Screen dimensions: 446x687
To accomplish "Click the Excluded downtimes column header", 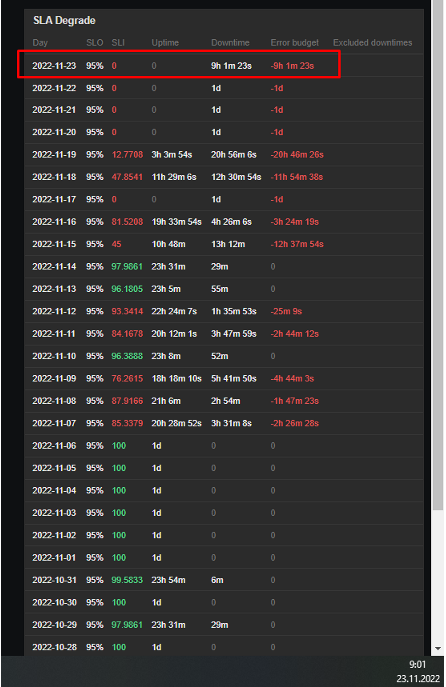I will coord(372,43).
